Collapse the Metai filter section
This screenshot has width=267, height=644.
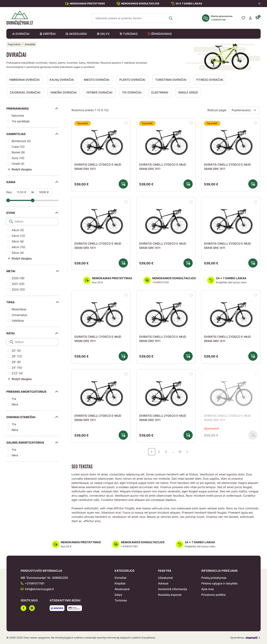(57, 271)
